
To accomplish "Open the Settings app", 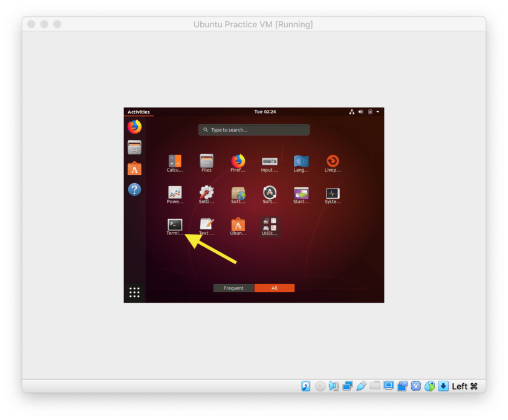I will (206, 195).
